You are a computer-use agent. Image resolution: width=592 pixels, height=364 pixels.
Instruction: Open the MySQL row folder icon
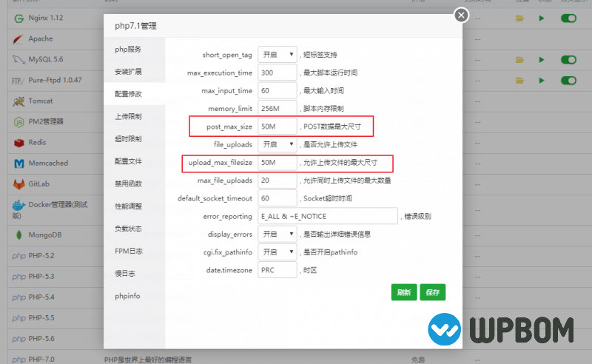520,60
